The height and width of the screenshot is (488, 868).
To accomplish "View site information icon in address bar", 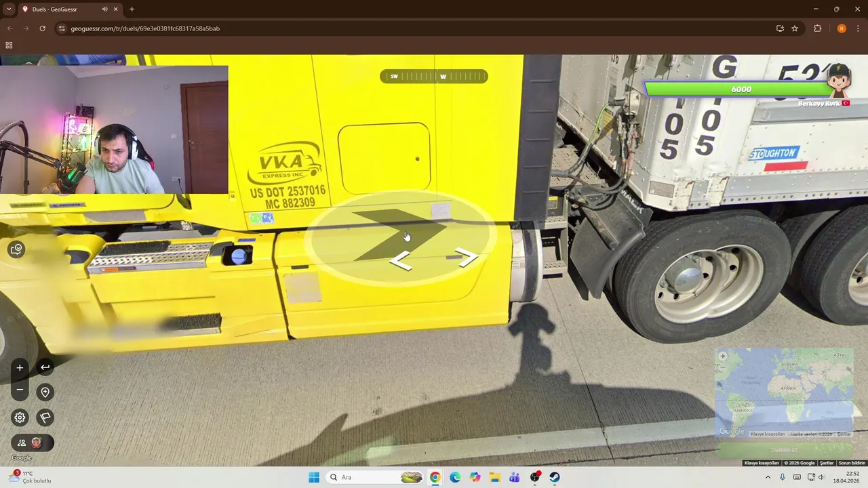I will [62, 28].
